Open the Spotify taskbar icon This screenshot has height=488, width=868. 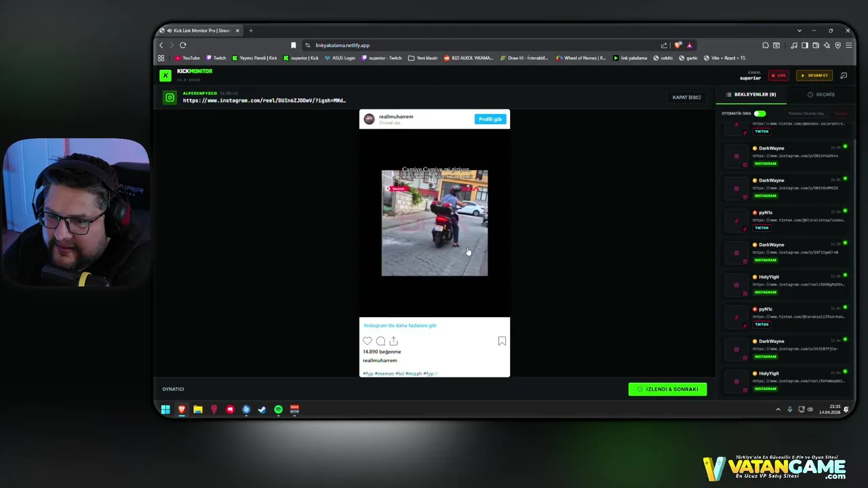click(278, 409)
